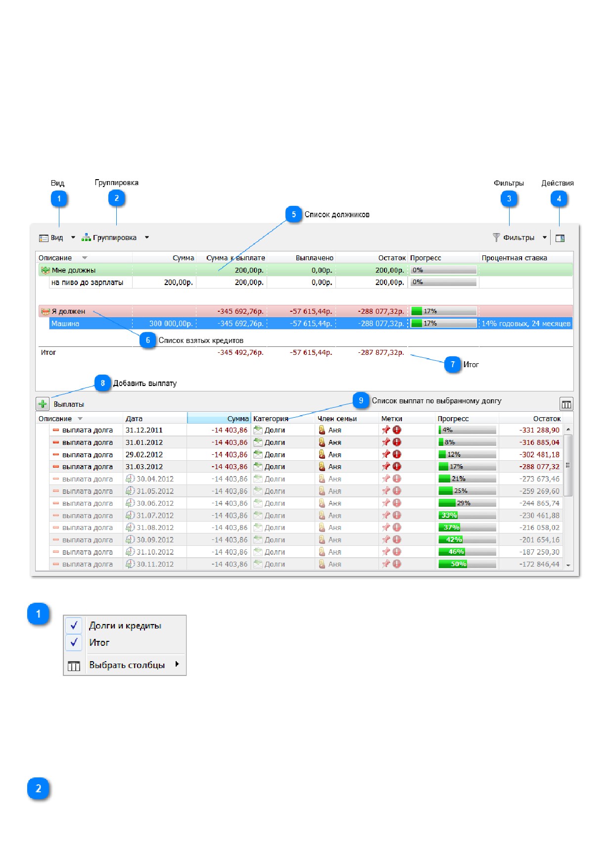Click the pin tag icon in 29.02.2012 row
This screenshot has width=613, height=868.
point(386,454)
